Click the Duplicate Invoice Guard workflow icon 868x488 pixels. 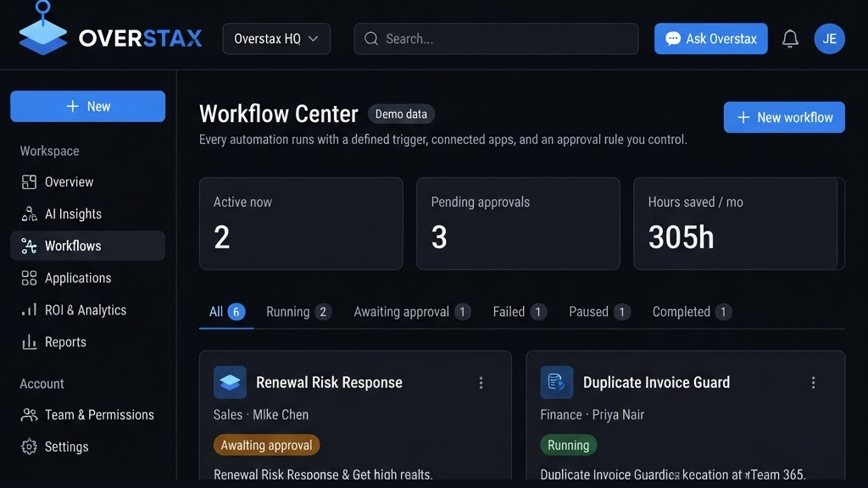pos(556,382)
